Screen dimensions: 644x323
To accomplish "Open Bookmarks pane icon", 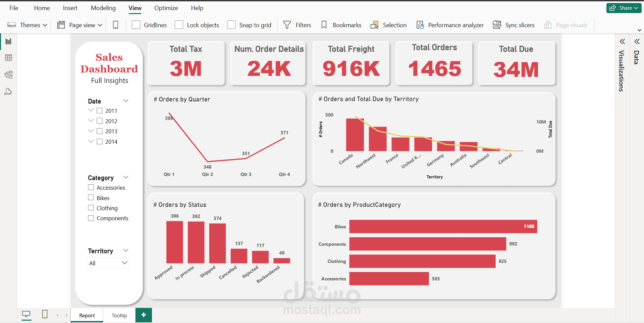I will (324, 25).
